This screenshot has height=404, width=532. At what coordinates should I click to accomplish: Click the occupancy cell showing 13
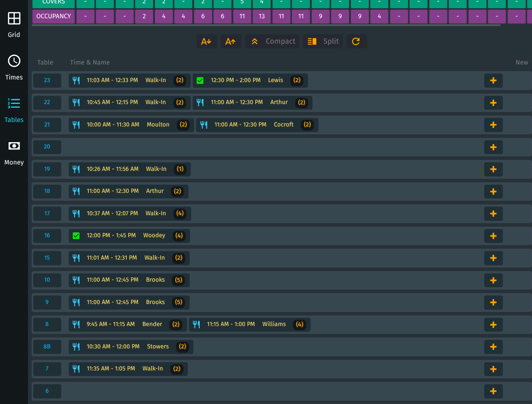pos(262,16)
